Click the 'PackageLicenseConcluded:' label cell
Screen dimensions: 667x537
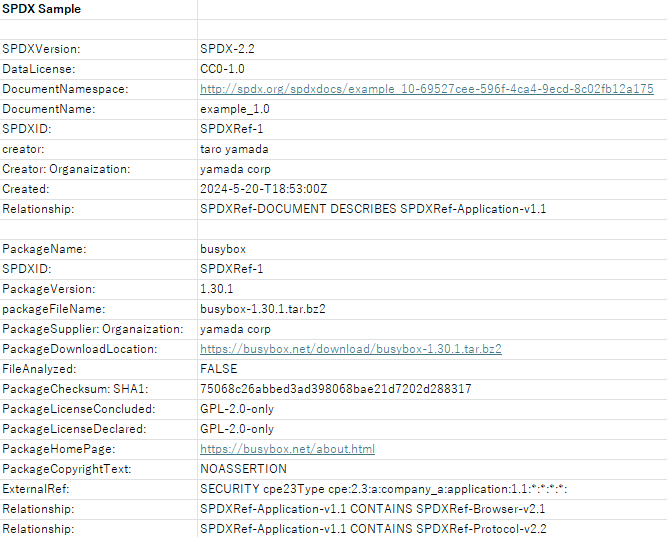click(78, 409)
